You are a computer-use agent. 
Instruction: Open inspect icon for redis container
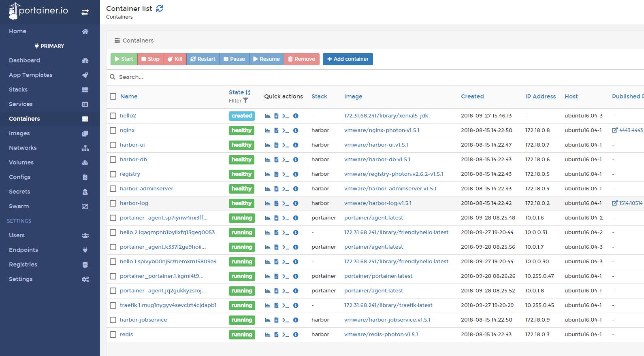pyautogui.click(x=296, y=335)
